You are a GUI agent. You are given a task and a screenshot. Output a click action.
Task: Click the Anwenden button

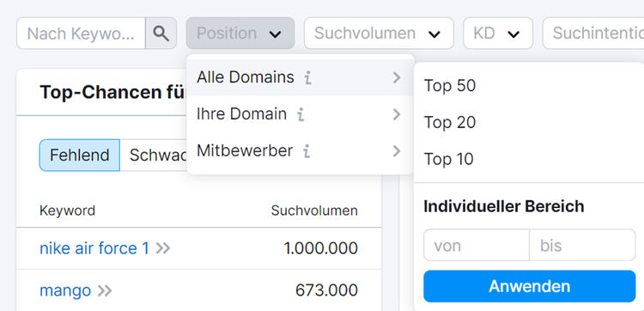coord(530,286)
